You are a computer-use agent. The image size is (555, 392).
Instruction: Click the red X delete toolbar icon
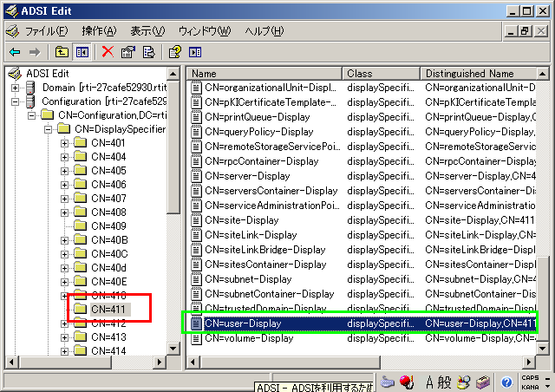[108, 52]
